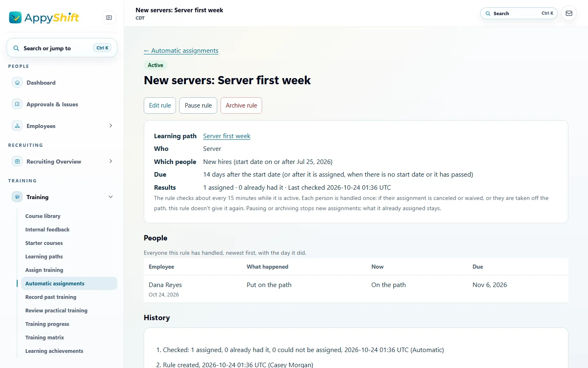Image resolution: width=588 pixels, height=368 pixels.
Task: Click the Dana Reyes employee name
Action: [x=165, y=285]
